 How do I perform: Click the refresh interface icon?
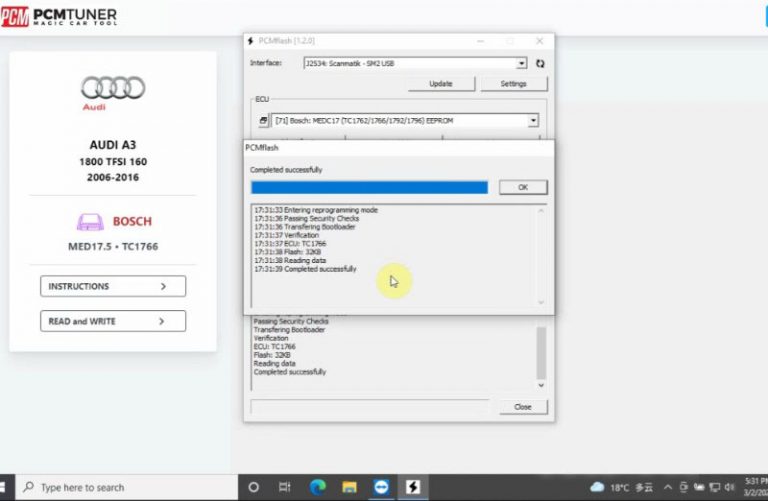click(x=540, y=63)
